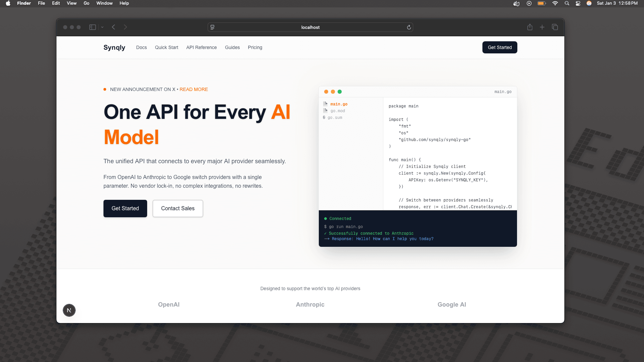Select go.mod in the file list
The height and width of the screenshot is (362, 644).
338,111
